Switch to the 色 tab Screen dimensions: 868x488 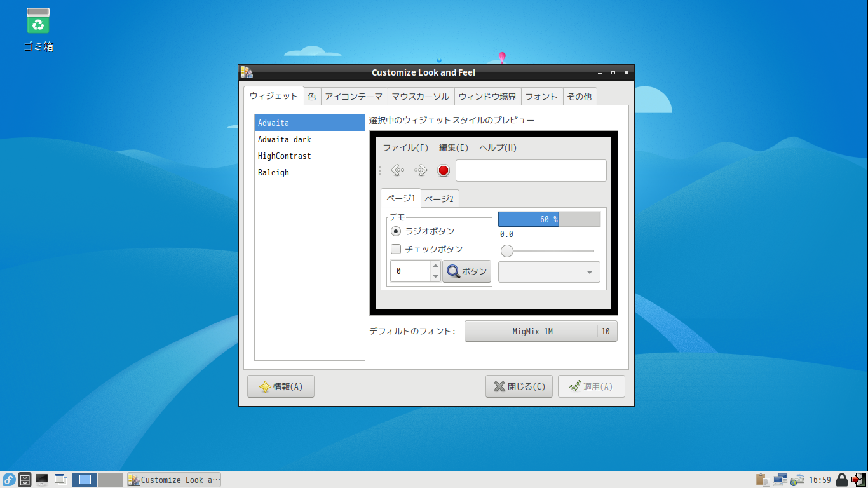(312, 97)
